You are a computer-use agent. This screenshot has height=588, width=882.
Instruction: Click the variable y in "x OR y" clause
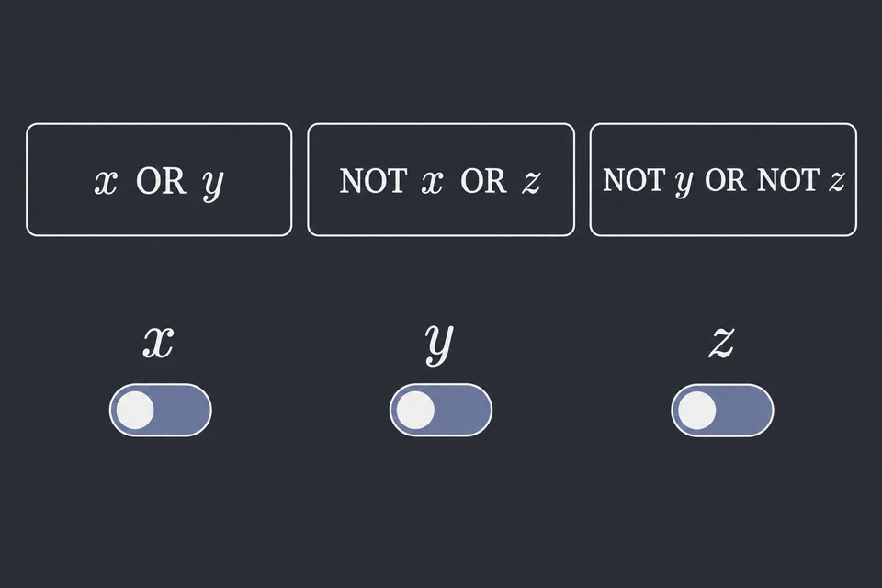tap(213, 185)
